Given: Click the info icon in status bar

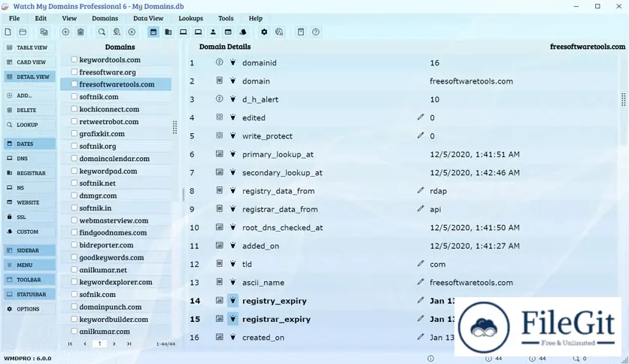Looking at the screenshot, I should click(430, 359).
